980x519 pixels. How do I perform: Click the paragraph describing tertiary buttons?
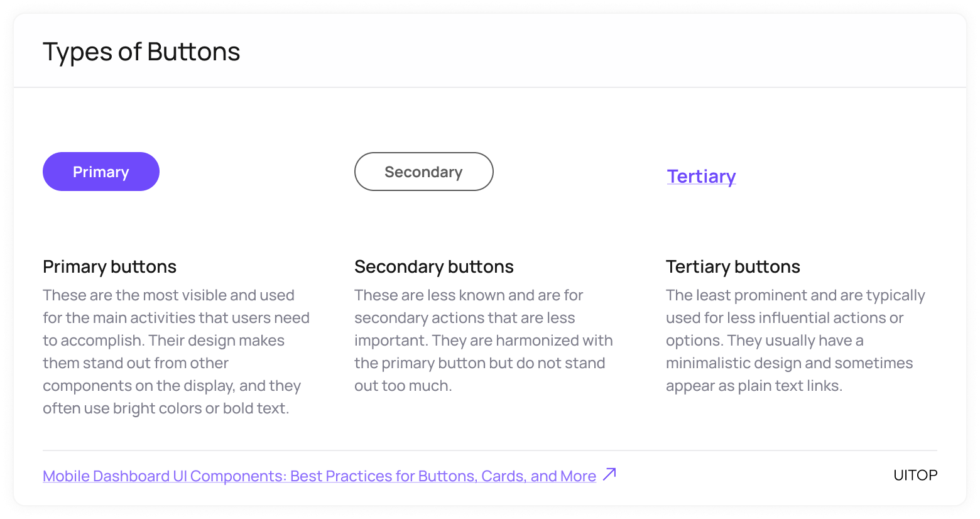(795, 340)
